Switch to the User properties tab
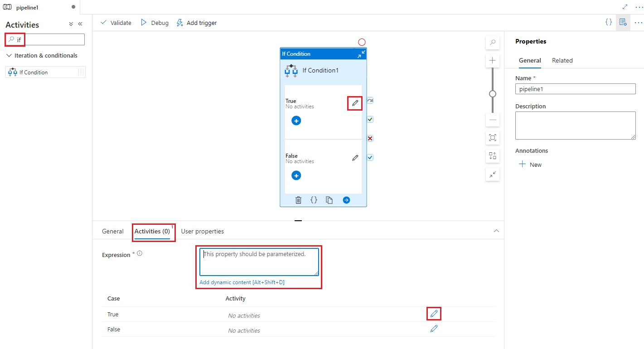This screenshot has height=349, width=644. [x=203, y=231]
